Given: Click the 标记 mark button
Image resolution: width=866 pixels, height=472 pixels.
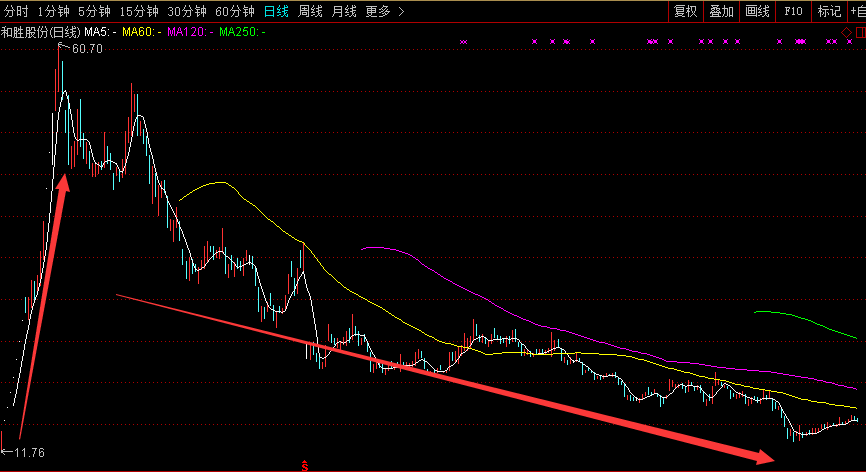Looking at the screenshot, I should click(829, 11).
